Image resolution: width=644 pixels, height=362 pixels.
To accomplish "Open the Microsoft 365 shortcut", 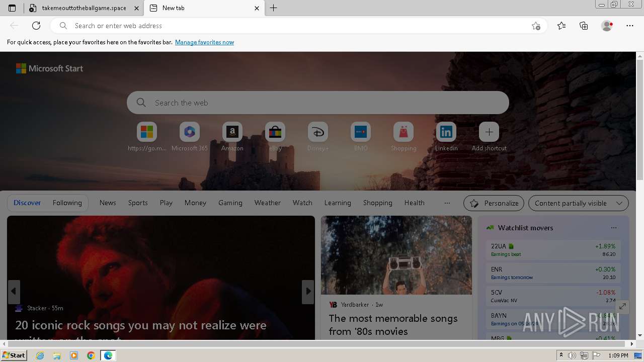I will tap(190, 137).
